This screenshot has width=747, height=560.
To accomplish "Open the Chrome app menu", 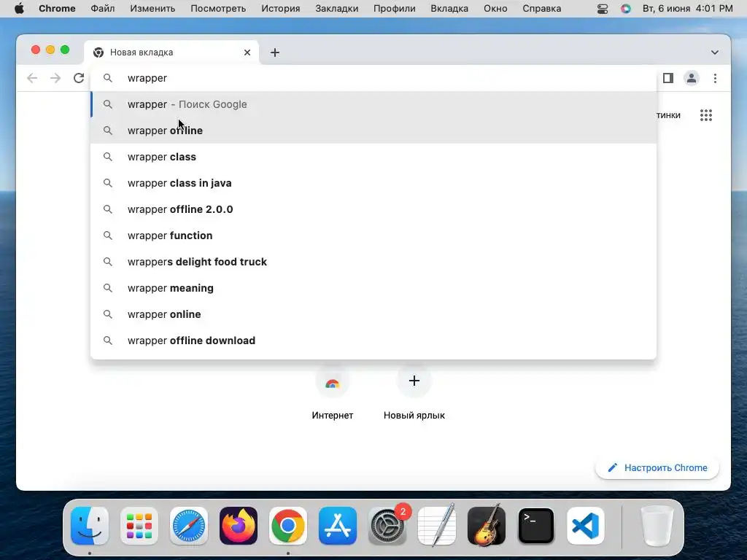I will pyautogui.click(x=57, y=9).
